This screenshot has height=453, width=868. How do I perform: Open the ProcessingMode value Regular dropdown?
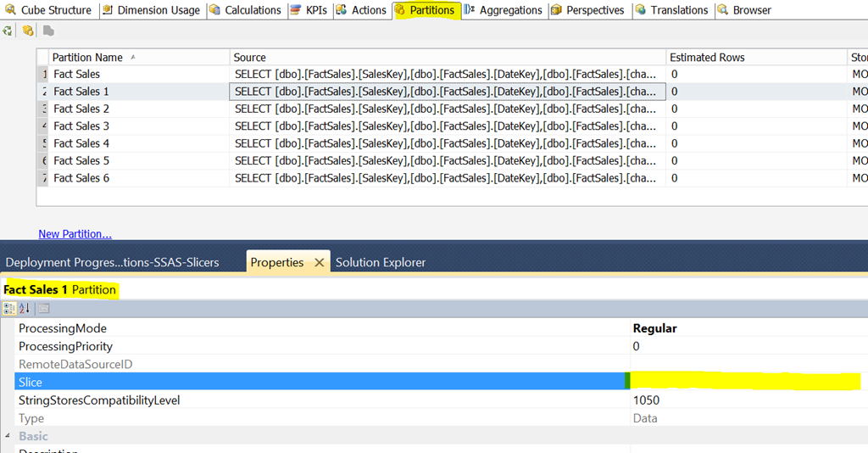click(x=746, y=328)
